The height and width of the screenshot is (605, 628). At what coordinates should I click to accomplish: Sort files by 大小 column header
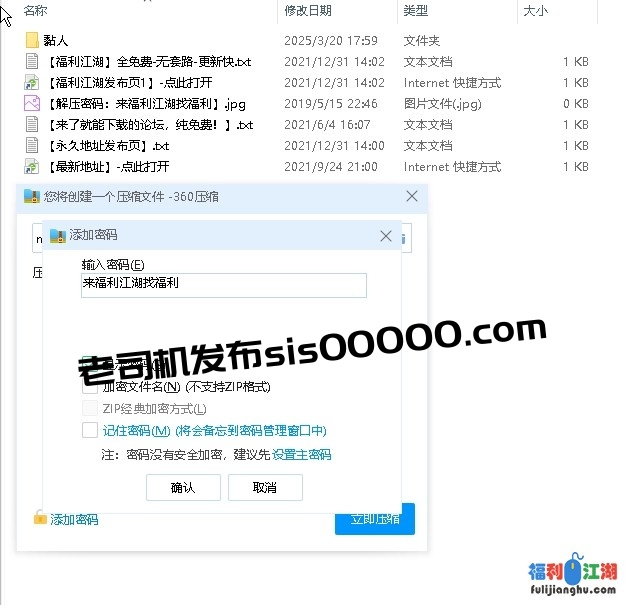click(535, 11)
